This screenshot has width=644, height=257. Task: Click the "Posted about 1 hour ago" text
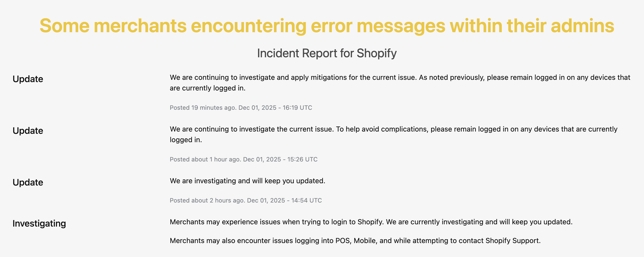tap(205, 159)
